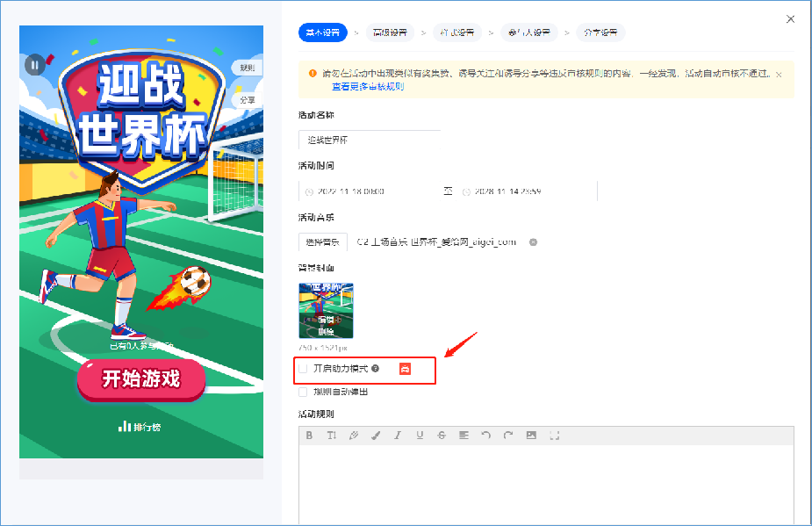The width and height of the screenshot is (812, 526).
Task: Pick the background highlight brush tool
Action: [x=376, y=436]
